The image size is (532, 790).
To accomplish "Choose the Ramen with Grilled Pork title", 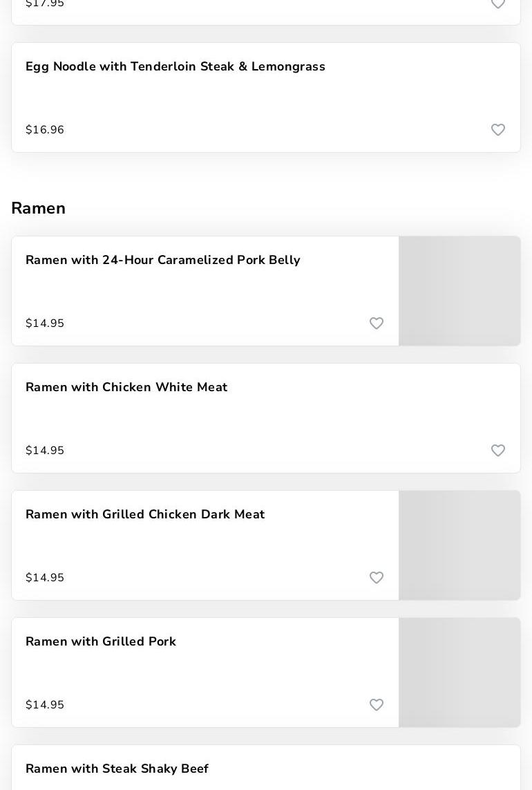I will [101, 642].
